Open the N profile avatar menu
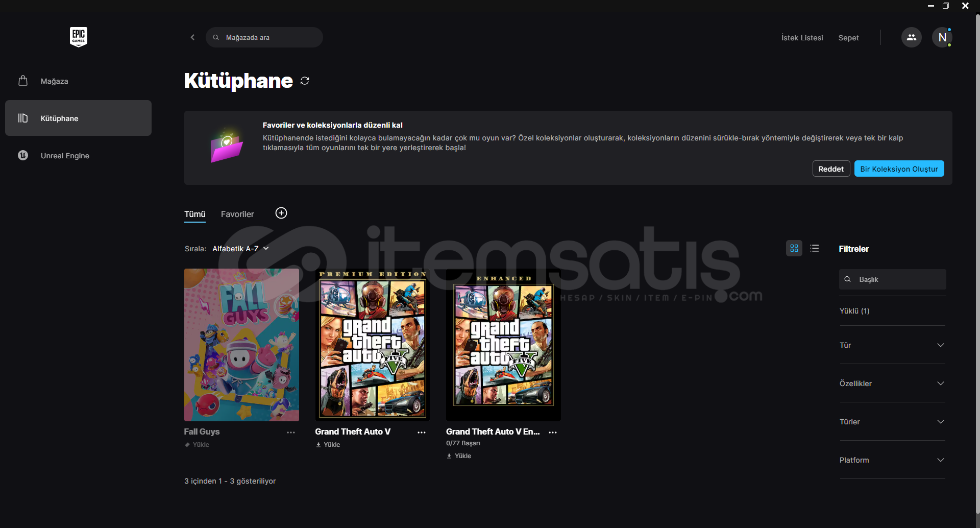Screen dimensions: 980x528 [x=942, y=37]
